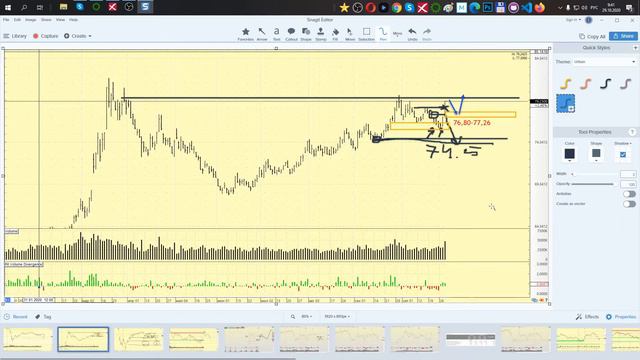The width and height of the screenshot is (640, 360).
Task: Click the blue Share button
Action: click(x=623, y=36)
